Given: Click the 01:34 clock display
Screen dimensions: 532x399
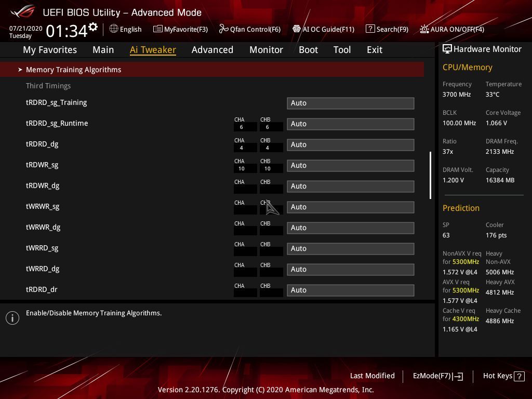Looking at the screenshot, I should pyautogui.click(x=67, y=31).
